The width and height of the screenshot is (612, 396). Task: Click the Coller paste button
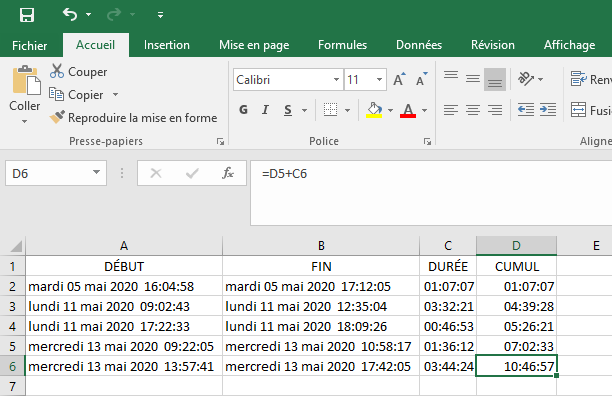(x=25, y=94)
